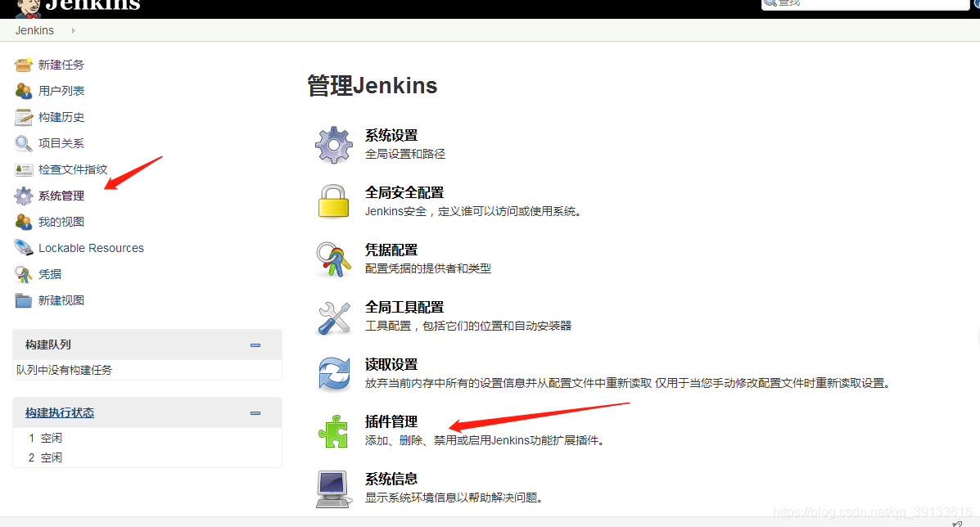Open the 系统信息 heading link

391,480
